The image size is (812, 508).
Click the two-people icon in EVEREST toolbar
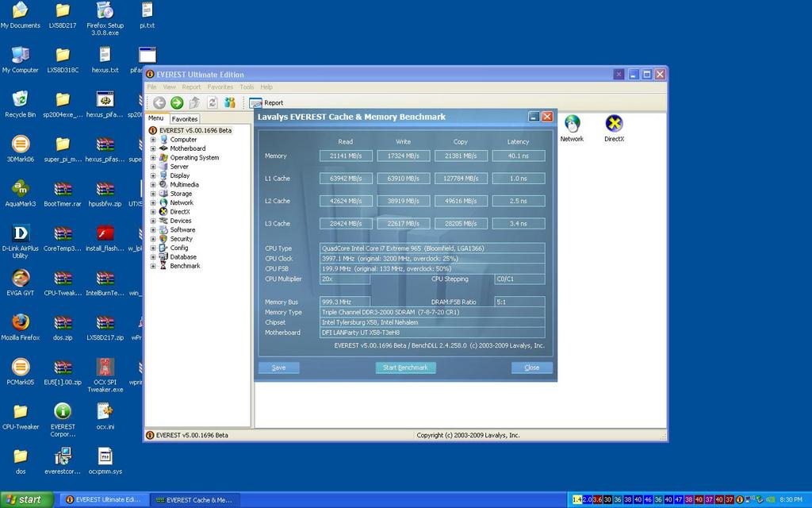(x=230, y=102)
